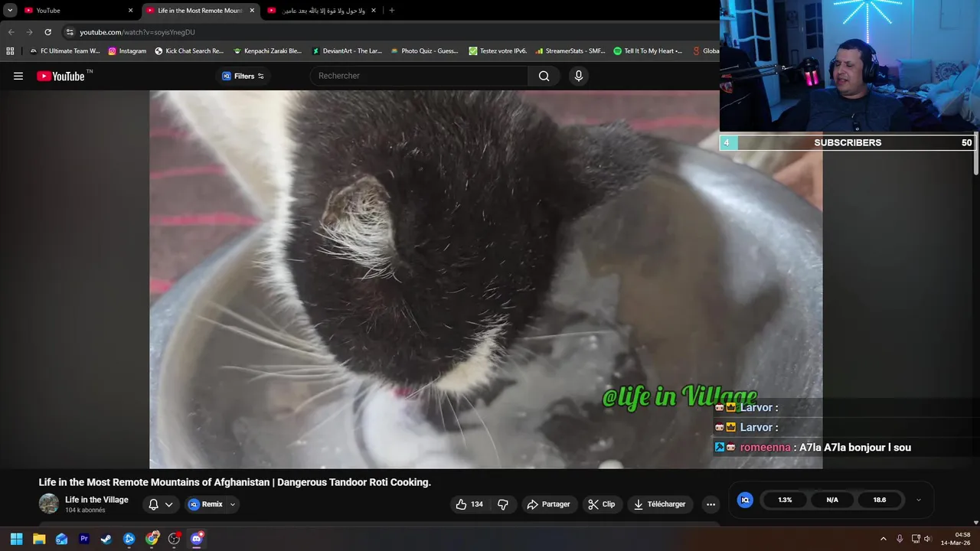Screen dimensions: 980x551
Task: Open the Windows Start menu
Action: point(16,539)
